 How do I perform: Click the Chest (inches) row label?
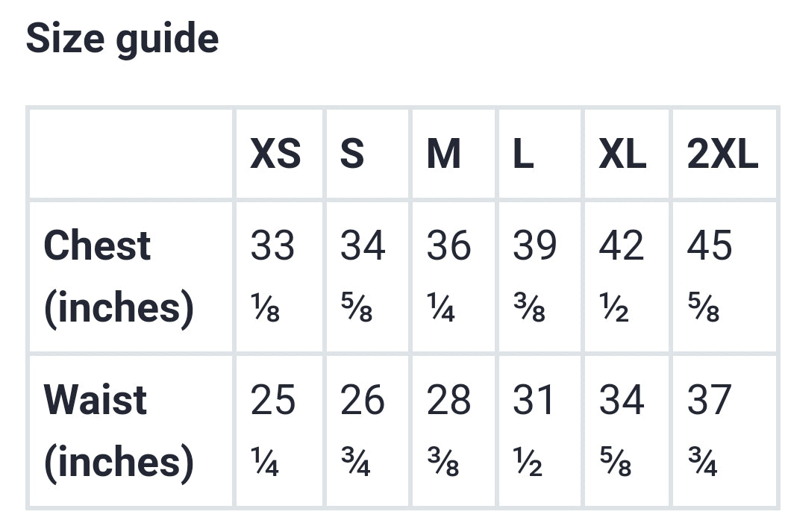click(119, 276)
